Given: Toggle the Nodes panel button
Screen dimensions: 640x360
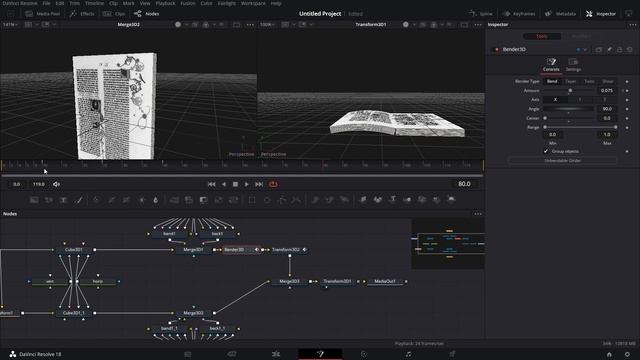Looking at the screenshot, I should (x=147, y=13).
